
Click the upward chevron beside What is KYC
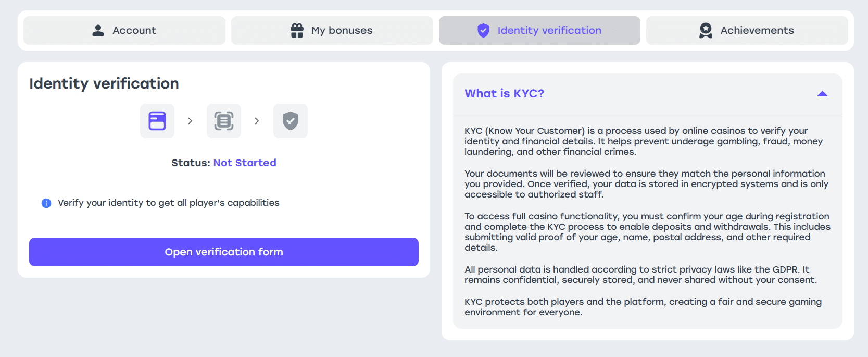click(823, 94)
